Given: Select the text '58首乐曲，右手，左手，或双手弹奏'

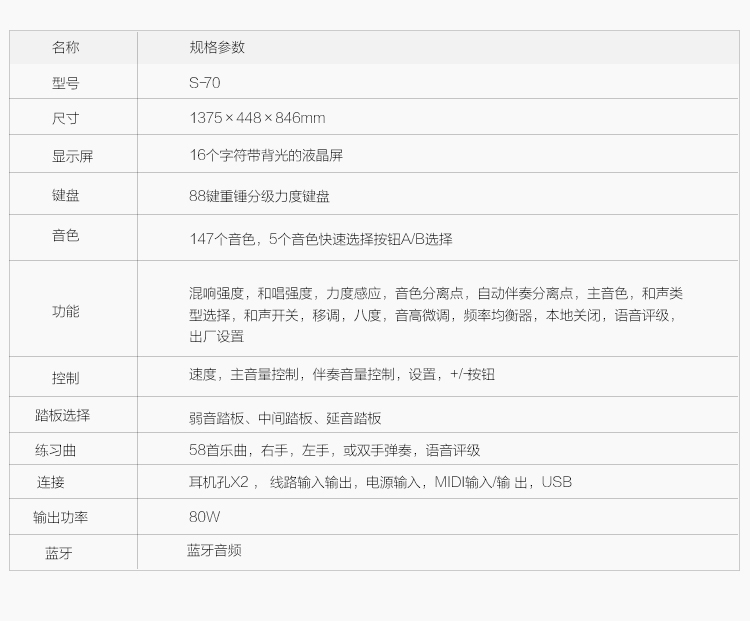Looking at the screenshot, I should coord(300,450).
